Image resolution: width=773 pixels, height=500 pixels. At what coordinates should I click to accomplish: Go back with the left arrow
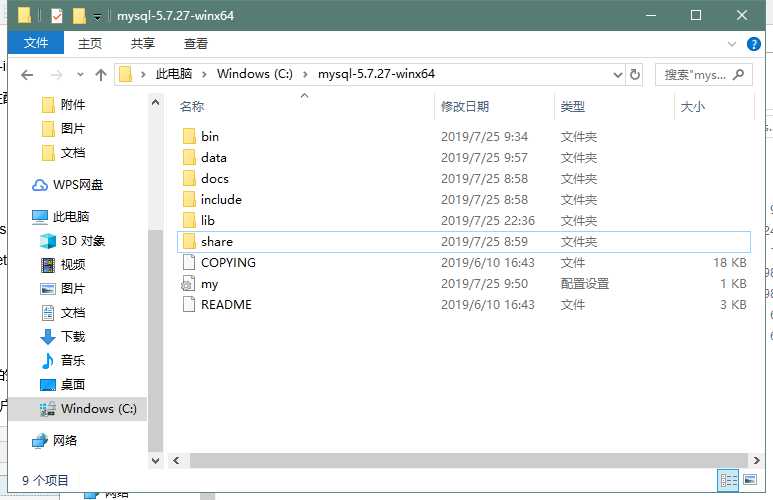pyautogui.click(x=27, y=75)
